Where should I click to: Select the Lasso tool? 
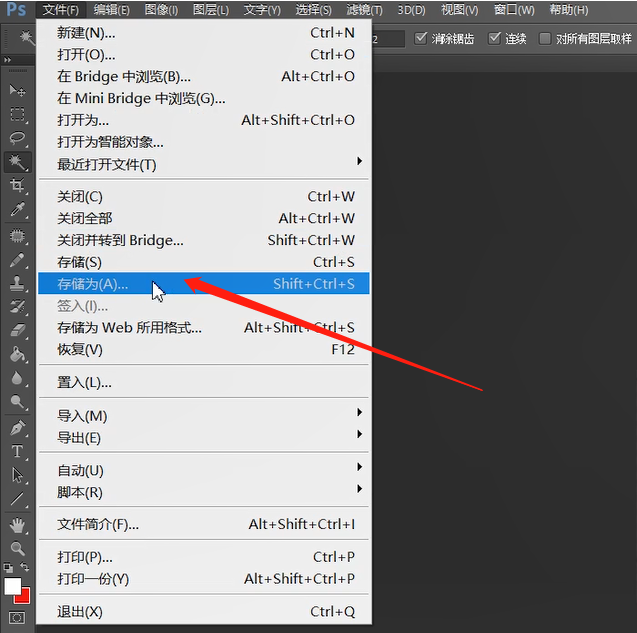[x=17, y=138]
